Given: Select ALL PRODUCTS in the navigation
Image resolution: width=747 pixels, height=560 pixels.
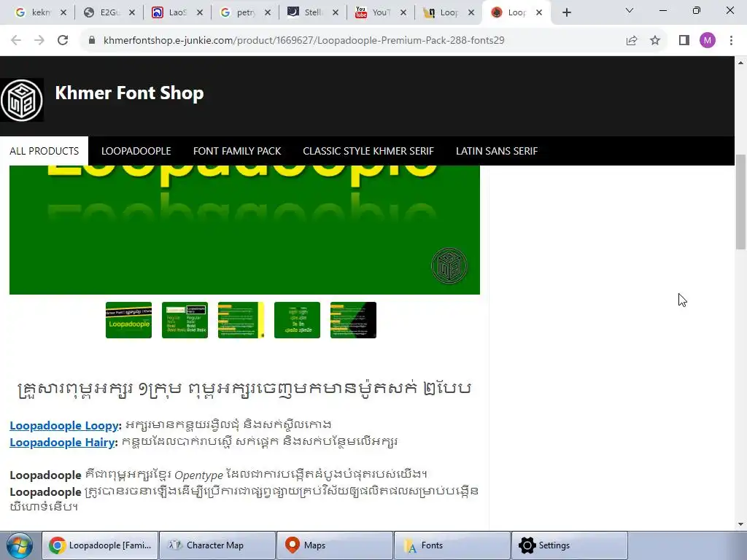Looking at the screenshot, I should (44, 151).
